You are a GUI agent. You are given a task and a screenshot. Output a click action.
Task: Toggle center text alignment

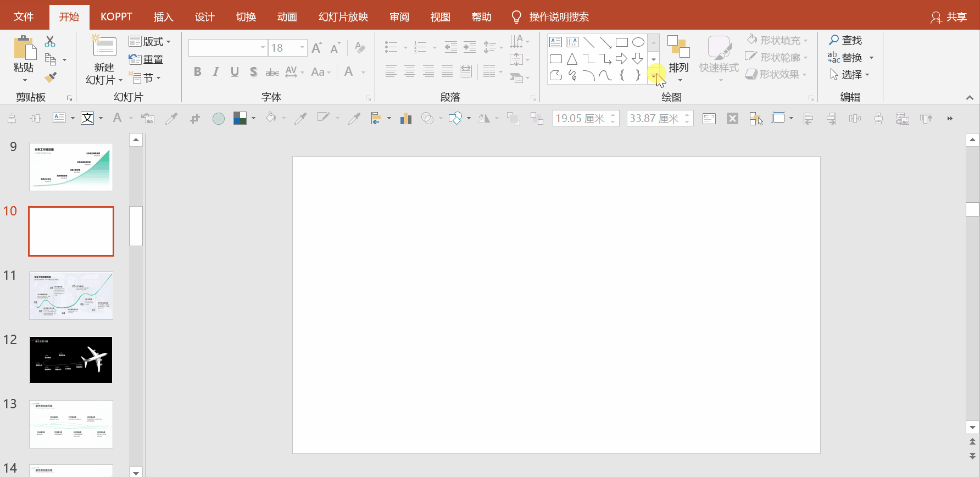coord(409,71)
